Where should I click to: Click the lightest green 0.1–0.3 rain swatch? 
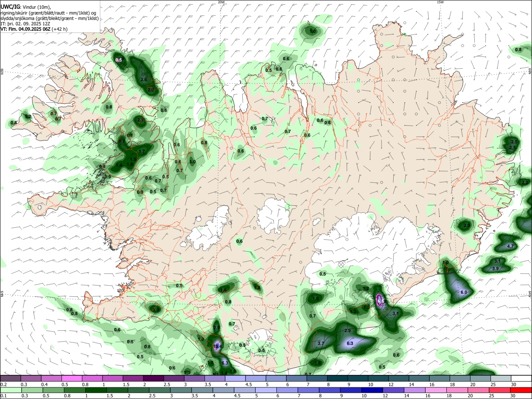pos(10,390)
